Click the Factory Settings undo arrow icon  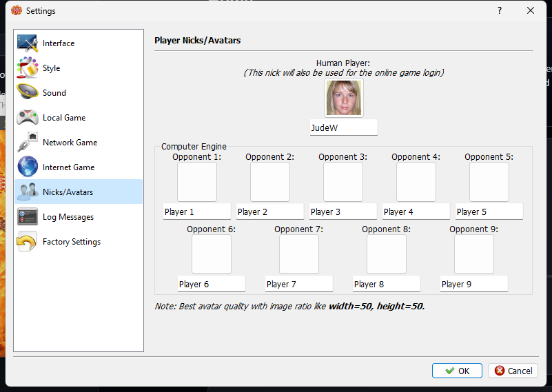tap(28, 242)
